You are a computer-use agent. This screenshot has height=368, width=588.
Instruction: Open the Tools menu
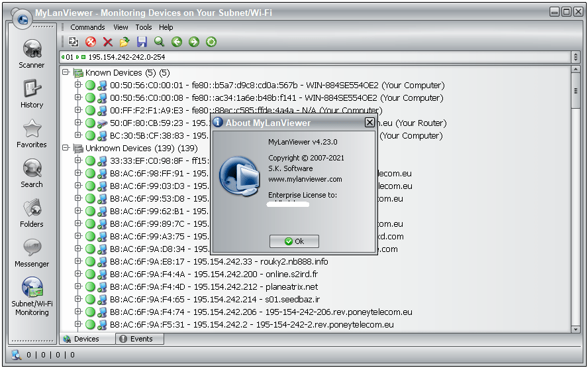[144, 27]
